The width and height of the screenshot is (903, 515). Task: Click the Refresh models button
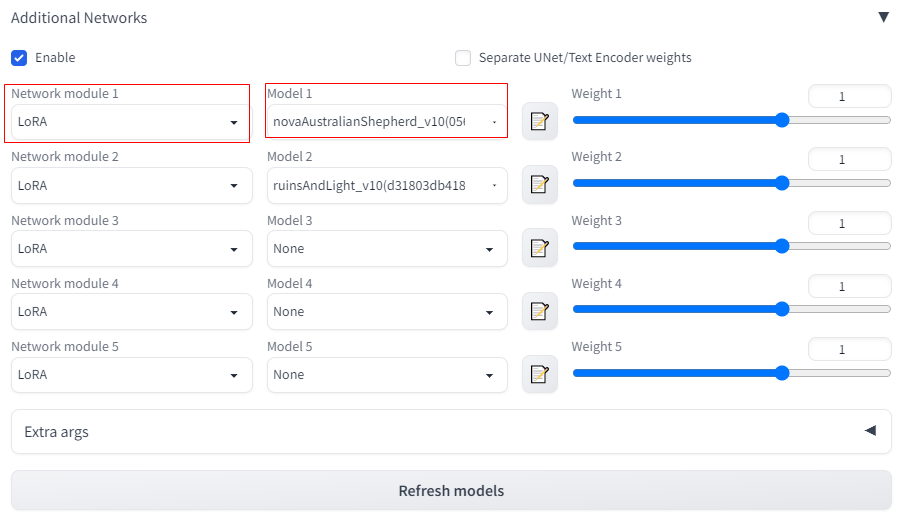(x=452, y=491)
